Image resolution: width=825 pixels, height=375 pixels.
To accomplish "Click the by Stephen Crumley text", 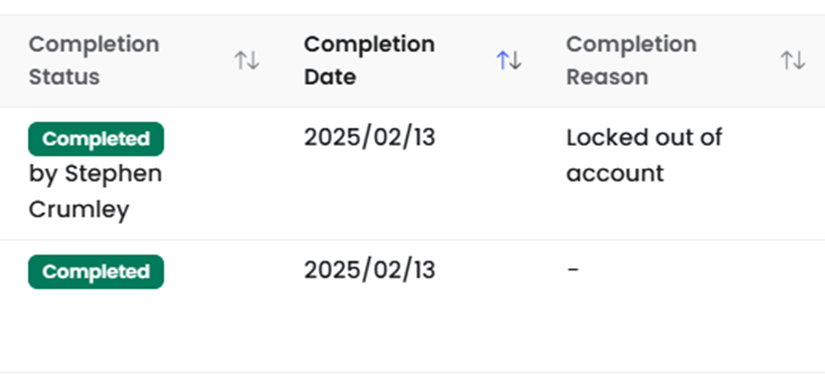I will [x=95, y=191].
